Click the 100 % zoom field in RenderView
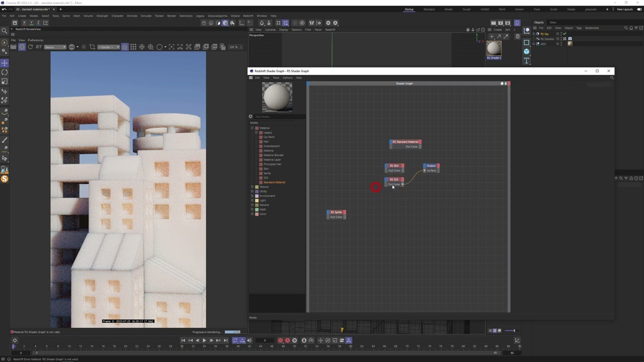Image resolution: width=644 pixels, height=362 pixels. click(235, 47)
